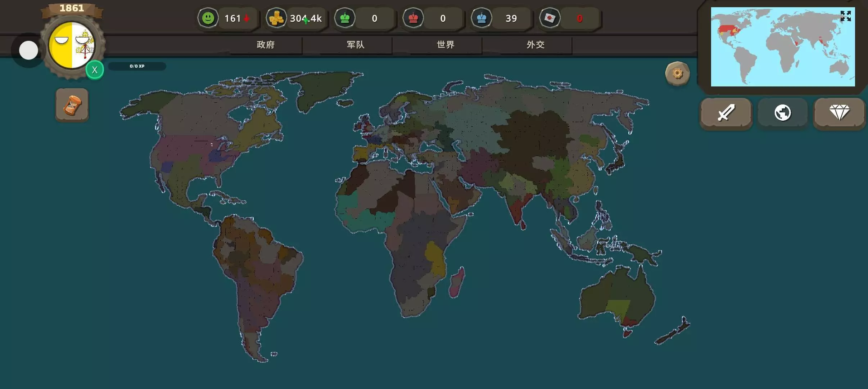The width and height of the screenshot is (868, 389).
Task: Open the sword war mode button
Action: (x=726, y=113)
